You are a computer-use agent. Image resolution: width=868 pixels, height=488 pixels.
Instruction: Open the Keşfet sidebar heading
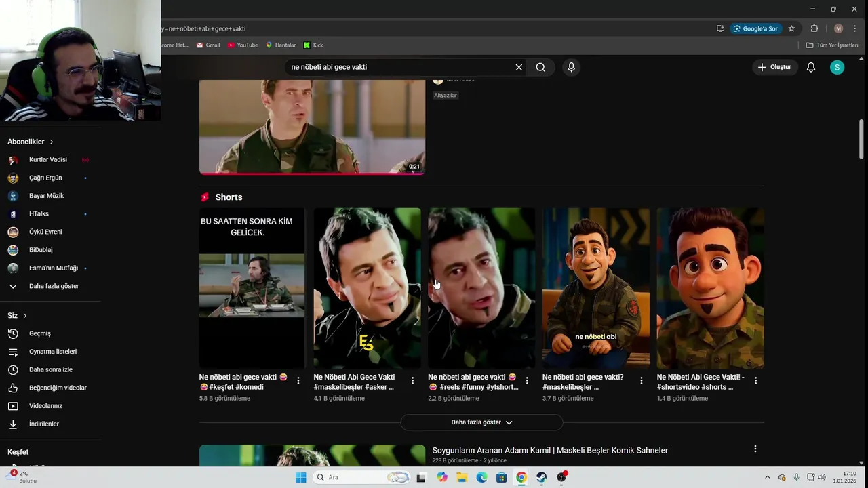coord(18,452)
